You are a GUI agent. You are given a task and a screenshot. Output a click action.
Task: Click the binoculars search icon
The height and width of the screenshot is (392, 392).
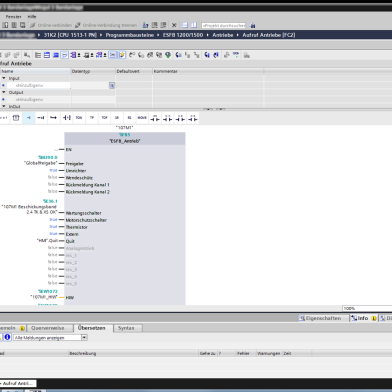(253, 25)
